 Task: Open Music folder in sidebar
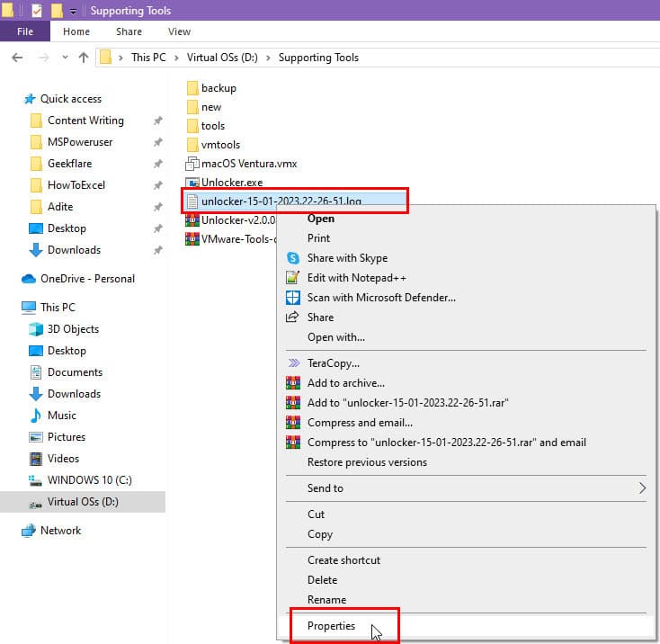(62, 416)
